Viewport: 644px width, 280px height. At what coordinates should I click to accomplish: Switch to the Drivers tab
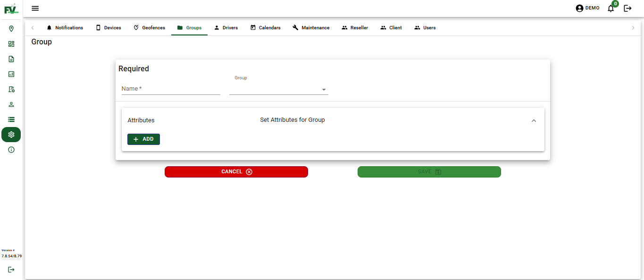pos(226,27)
